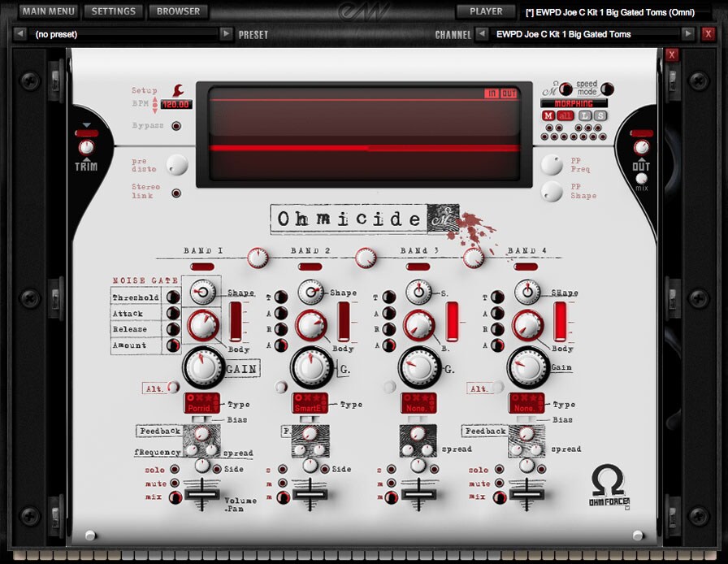The height and width of the screenshot is (564, 728).
Task: Adjust the pre disto knob
Action: tap(176, 165)
